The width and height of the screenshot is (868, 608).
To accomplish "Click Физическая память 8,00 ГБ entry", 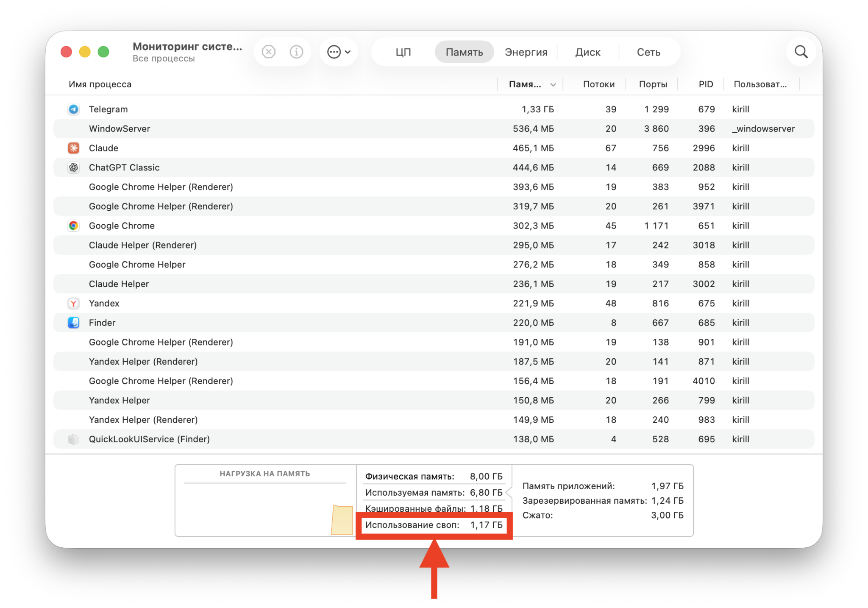I will tap(434, 477).
